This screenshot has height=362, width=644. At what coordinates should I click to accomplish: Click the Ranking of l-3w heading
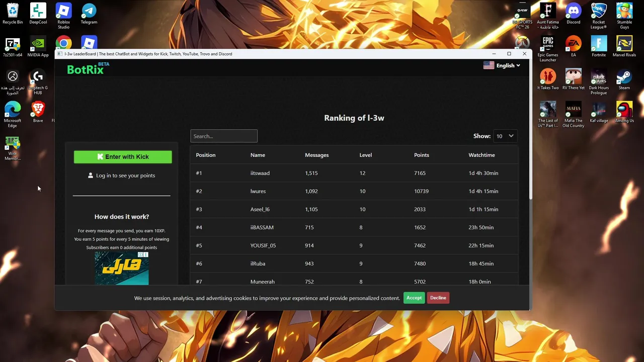click(354, 118)
